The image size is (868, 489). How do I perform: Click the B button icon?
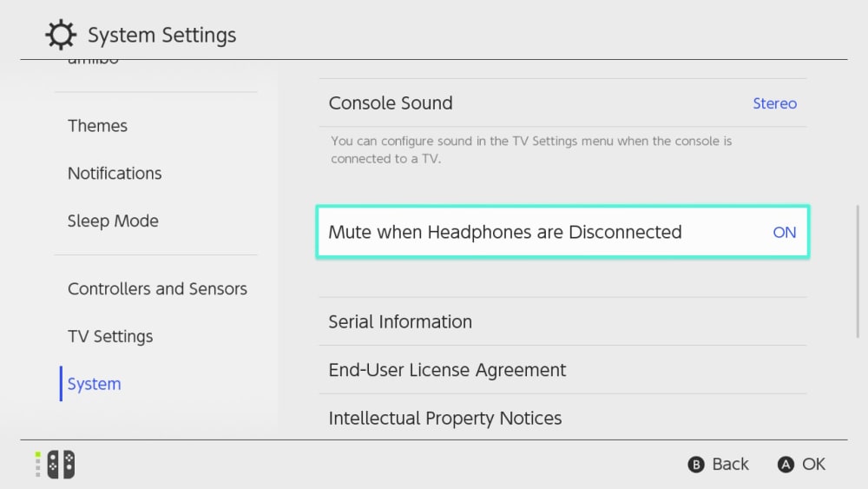coord(695,465)
